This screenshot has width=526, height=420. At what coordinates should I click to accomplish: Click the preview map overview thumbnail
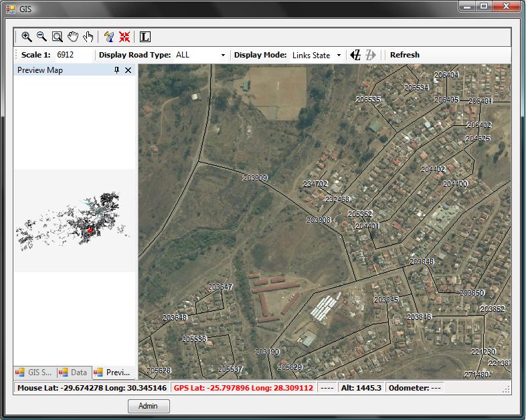(x=75, y=221)
